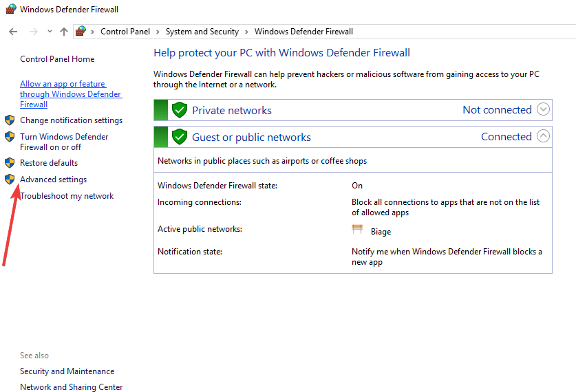Click Windows Defender Firewall state label
The height and width of the screenshot is (392, 576).
point(217,186)
